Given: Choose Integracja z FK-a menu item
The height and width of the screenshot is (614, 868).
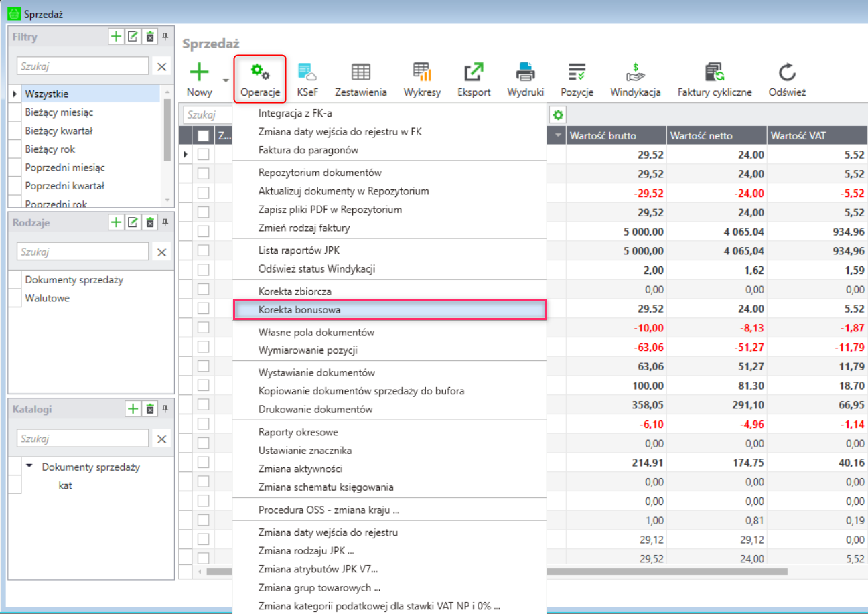Looking at the screenshot, I should click(390, 113).
